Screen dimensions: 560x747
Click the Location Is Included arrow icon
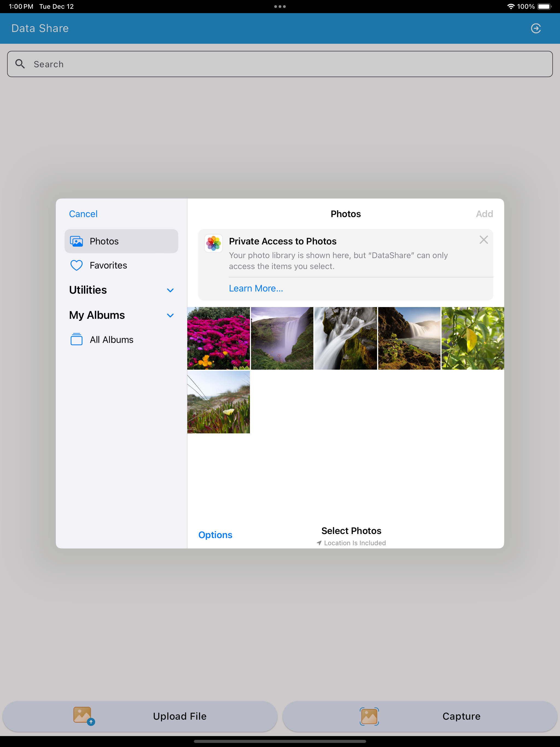point(319,543)
